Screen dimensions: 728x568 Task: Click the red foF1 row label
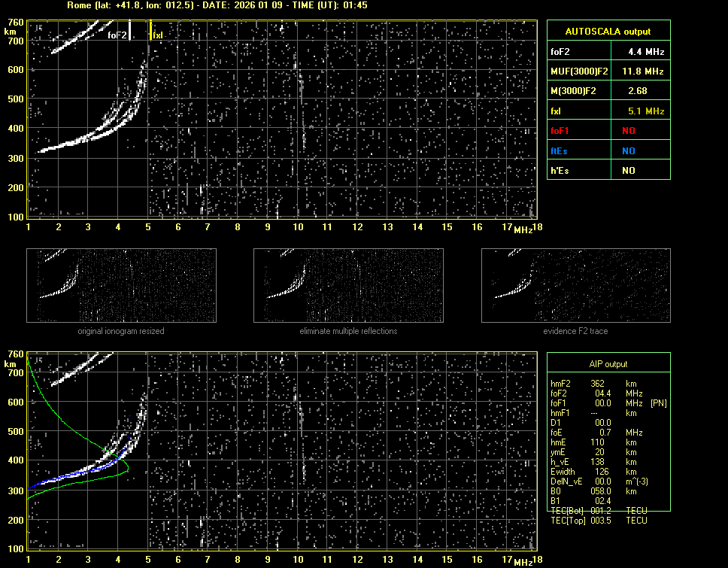pos(561,131)
